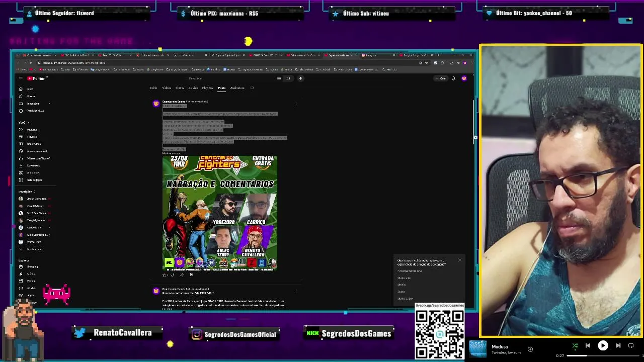644x362 pixels.
Task: Open YouTube Music in sidebar
Action: point(35,111)
